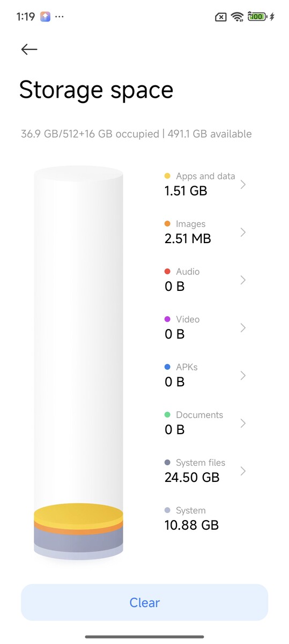Screen dimensions: 289x644
Task: Open Video storage details arrow
Action: (x=243, y=328)
